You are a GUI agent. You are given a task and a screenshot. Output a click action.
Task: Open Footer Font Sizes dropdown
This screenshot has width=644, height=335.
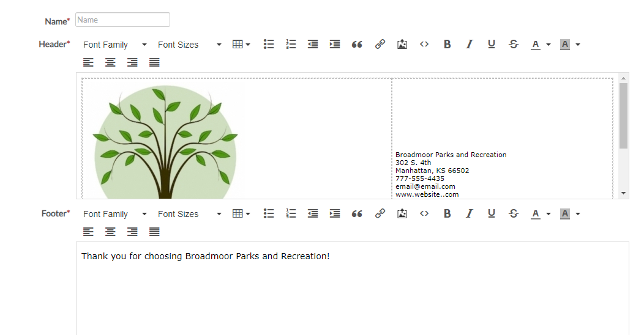coord(189,214)
